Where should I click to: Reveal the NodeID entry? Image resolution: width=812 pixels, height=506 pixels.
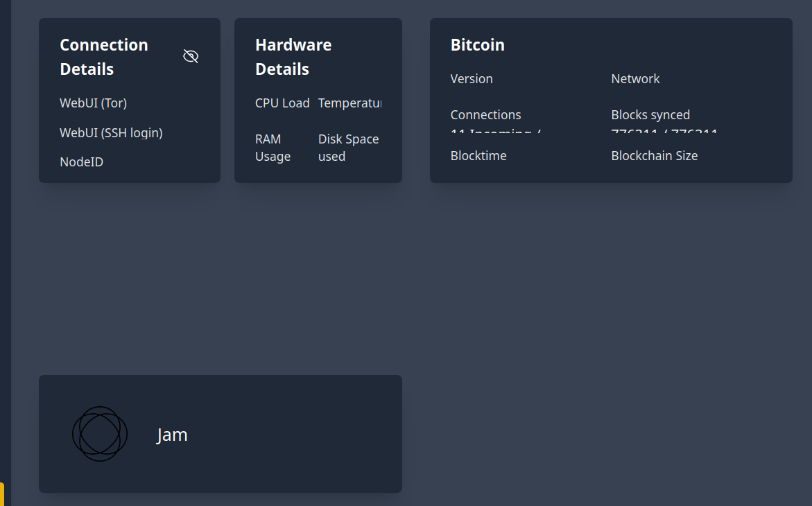81,162
